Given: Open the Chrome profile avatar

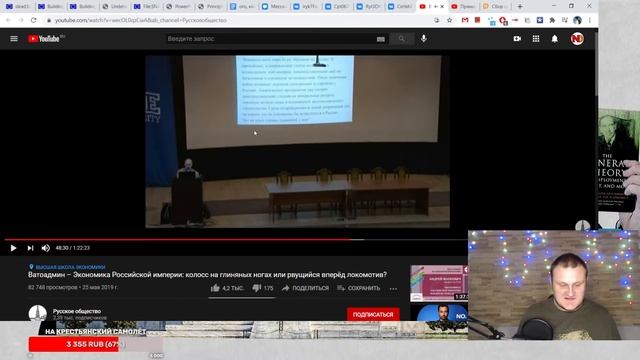Looking at the screenshot, I should [x=577, y=20].
